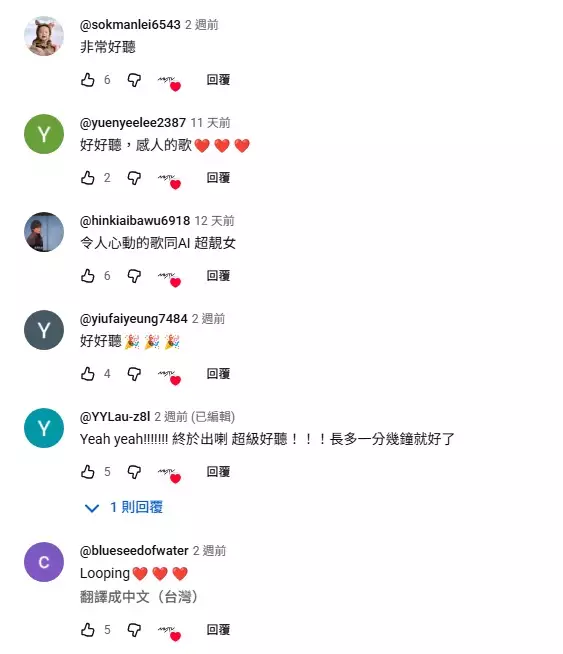
Task: Like the comment by @hinkiaibawu6918
Action: [88, 276]
